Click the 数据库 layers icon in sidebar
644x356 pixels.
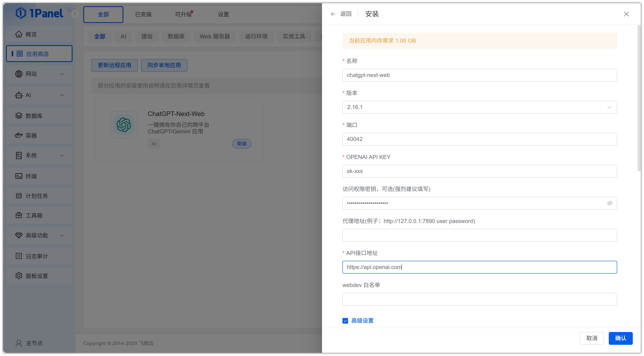18,116
